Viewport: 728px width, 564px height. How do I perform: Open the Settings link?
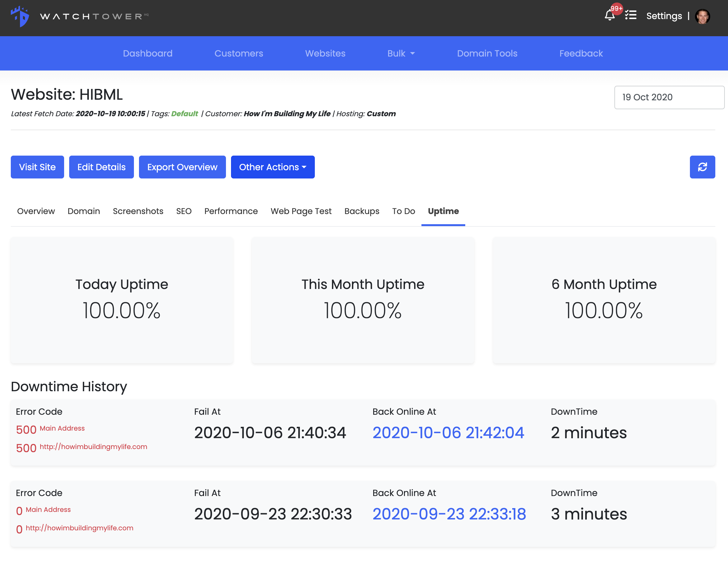pos(664,16)
